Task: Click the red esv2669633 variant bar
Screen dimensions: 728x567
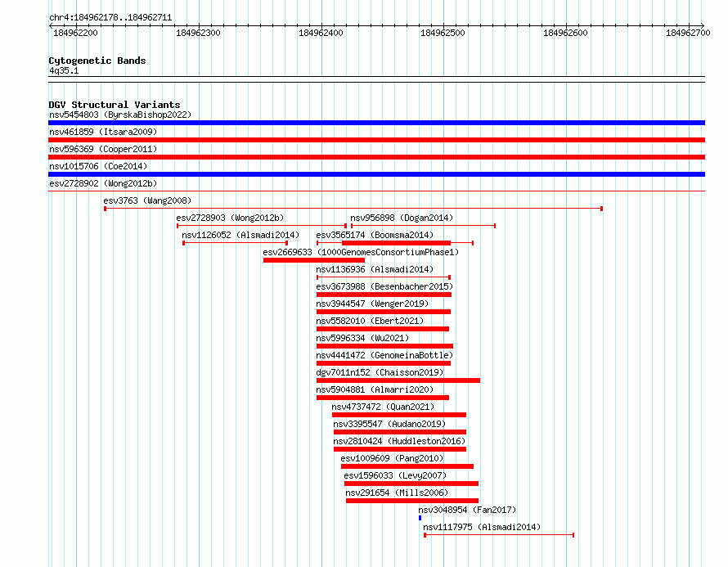Action: [x=314, y=260]
